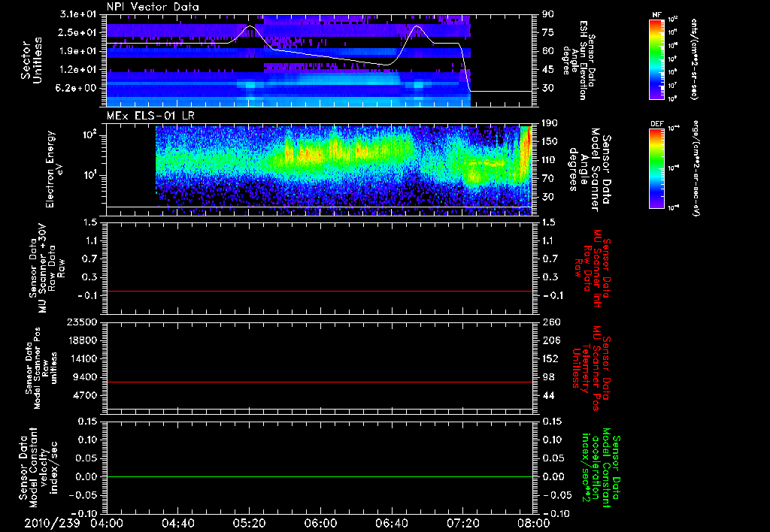
Task: Click the "Model Scanner Angle degrees" axis title
Action: point(590,170)
